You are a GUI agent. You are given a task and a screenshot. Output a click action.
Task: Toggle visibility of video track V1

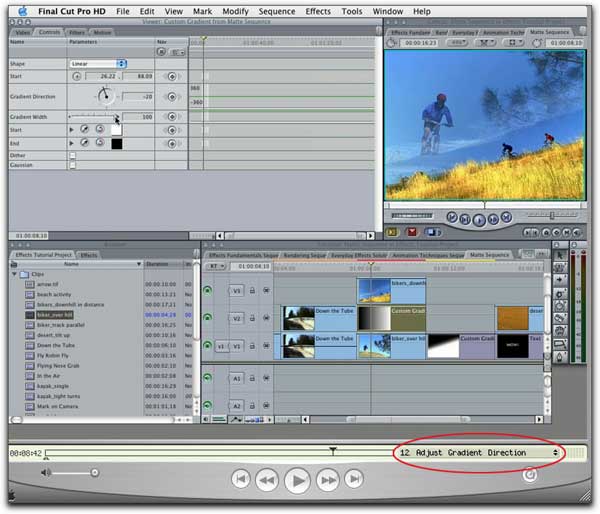(x=207, y=346)
